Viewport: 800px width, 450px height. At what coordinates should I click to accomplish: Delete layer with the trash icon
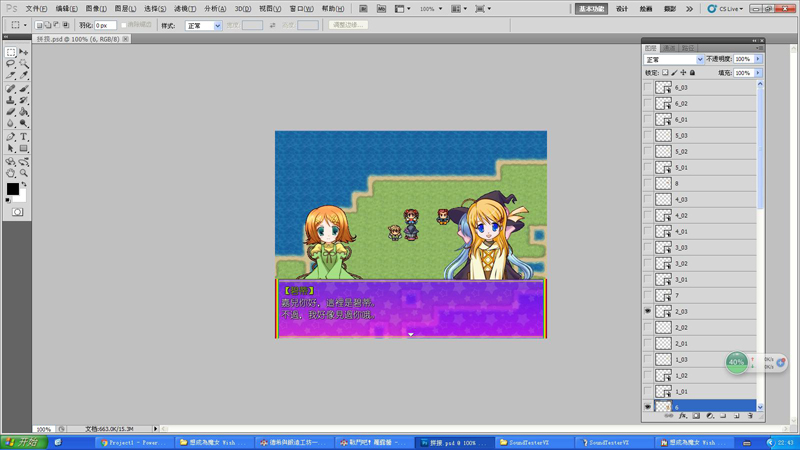coord(750,416)
